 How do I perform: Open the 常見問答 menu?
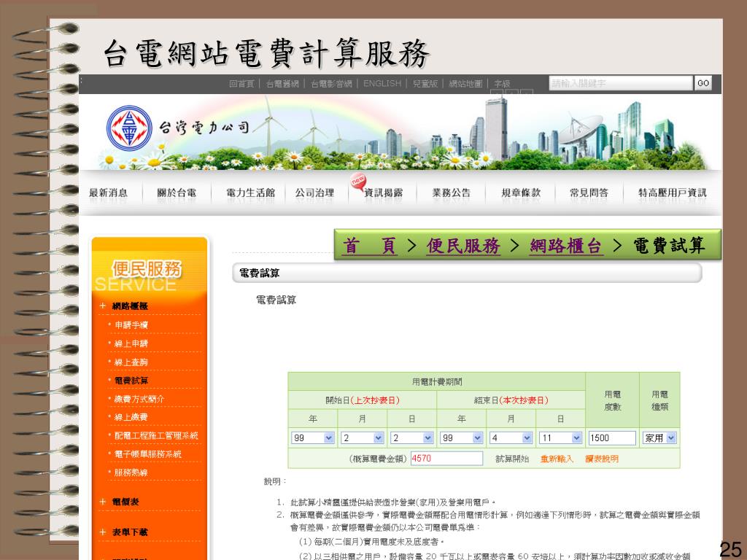pyautogui.click(x=589, y=192)
